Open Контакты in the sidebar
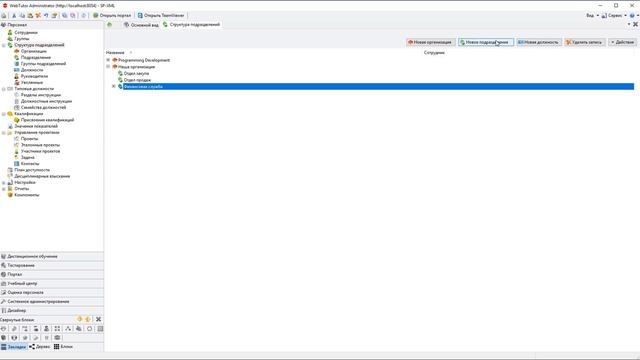 (x=30, y=164)
